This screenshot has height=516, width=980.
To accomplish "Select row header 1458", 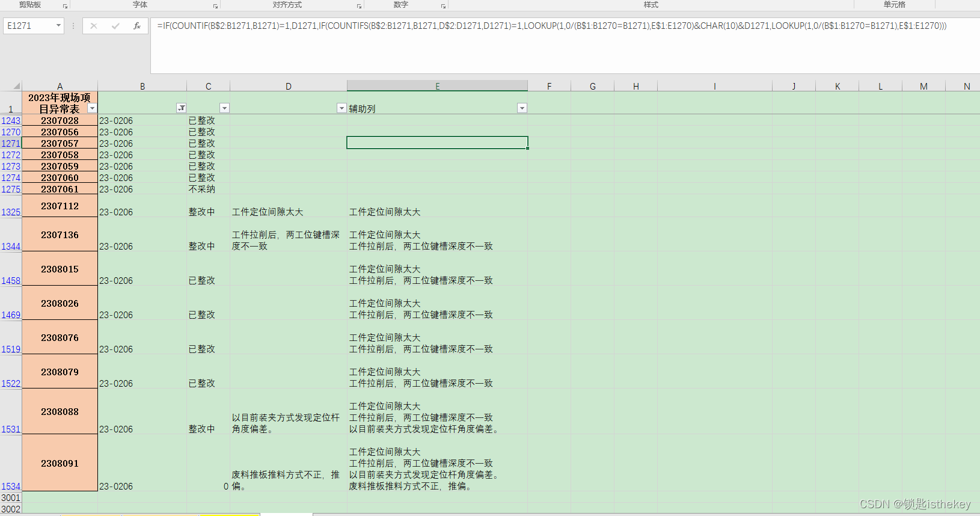I will 11,269.
